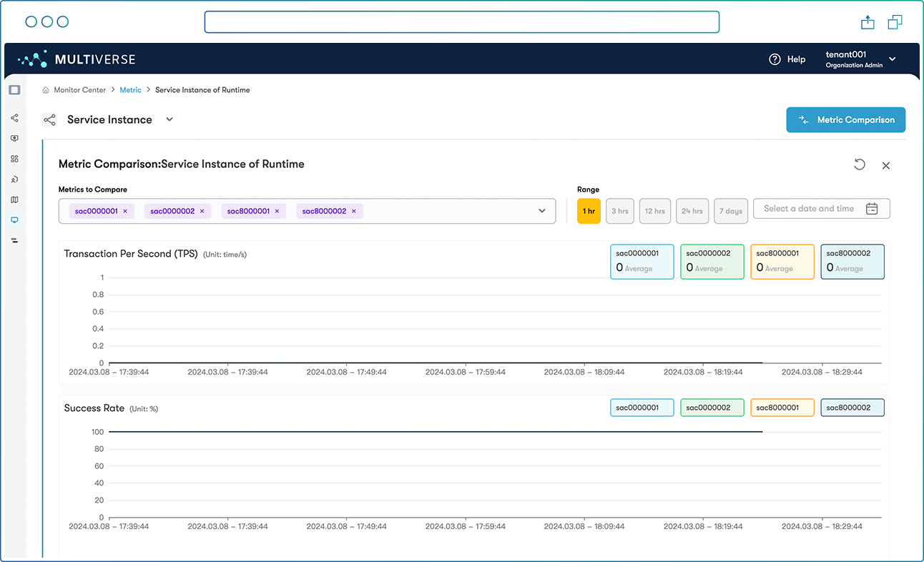Click the Select a date and time field
The image size is (924, 562).
pos(822,209)
